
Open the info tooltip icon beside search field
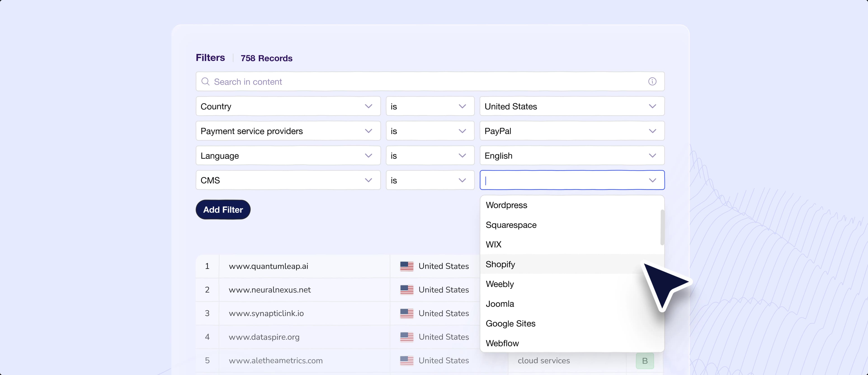(652, 81)
